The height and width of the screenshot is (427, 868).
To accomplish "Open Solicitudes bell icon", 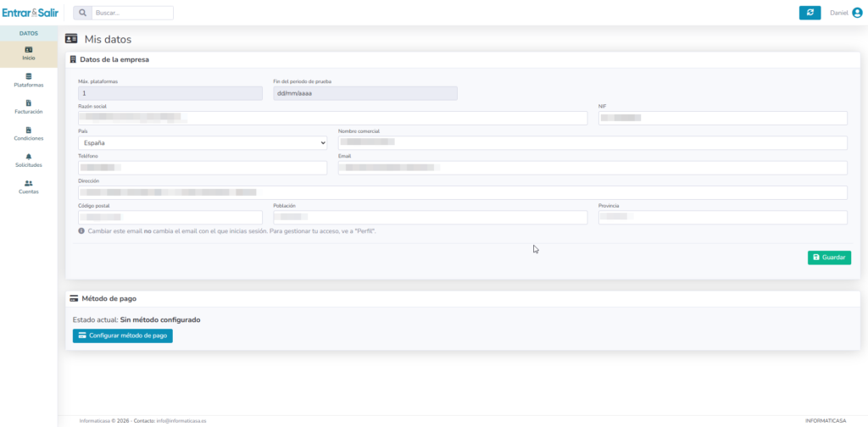I will point(29,157).
